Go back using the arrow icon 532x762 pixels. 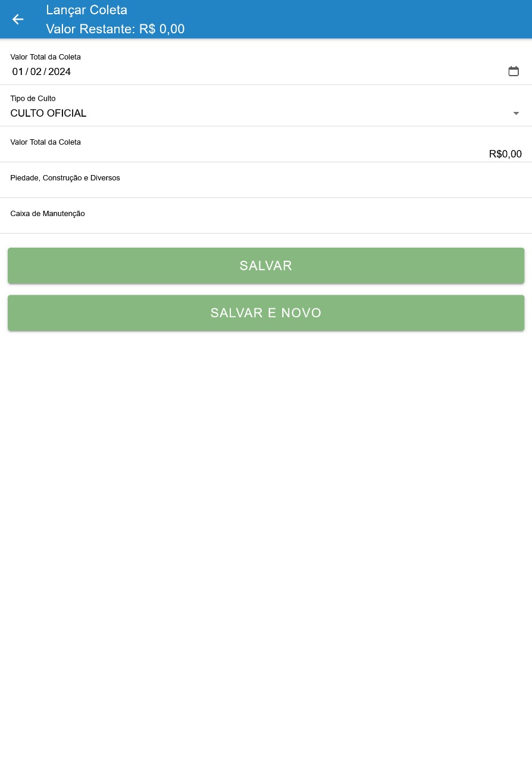[x=18, y=19]
